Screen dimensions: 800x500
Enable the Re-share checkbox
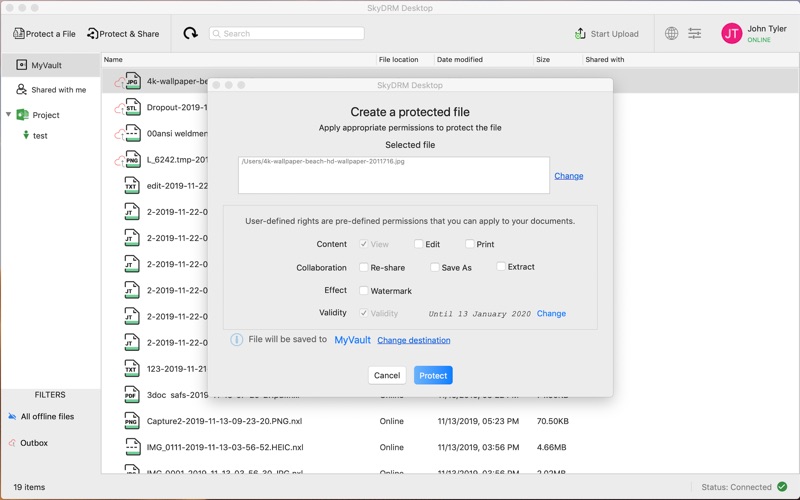(x=364, y=267)
